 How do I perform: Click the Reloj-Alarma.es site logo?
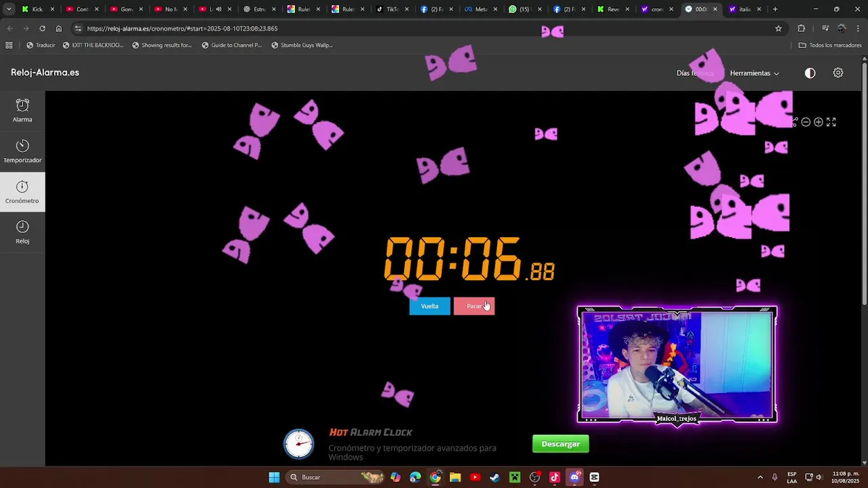point(45,73)
